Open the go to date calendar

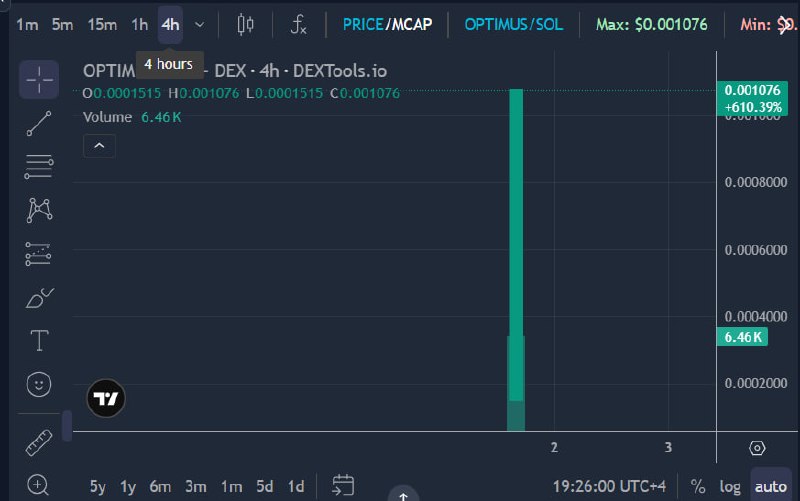click(343, 485)
